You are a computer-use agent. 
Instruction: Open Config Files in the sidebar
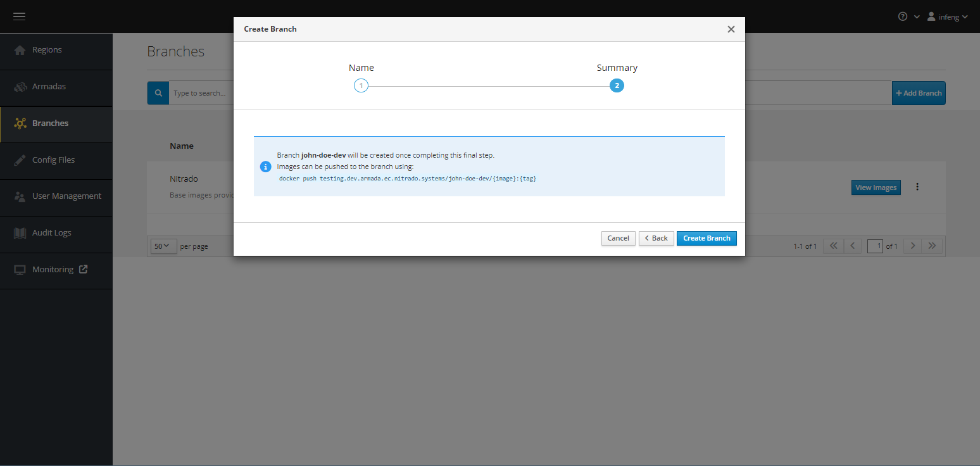coord(56,160)
